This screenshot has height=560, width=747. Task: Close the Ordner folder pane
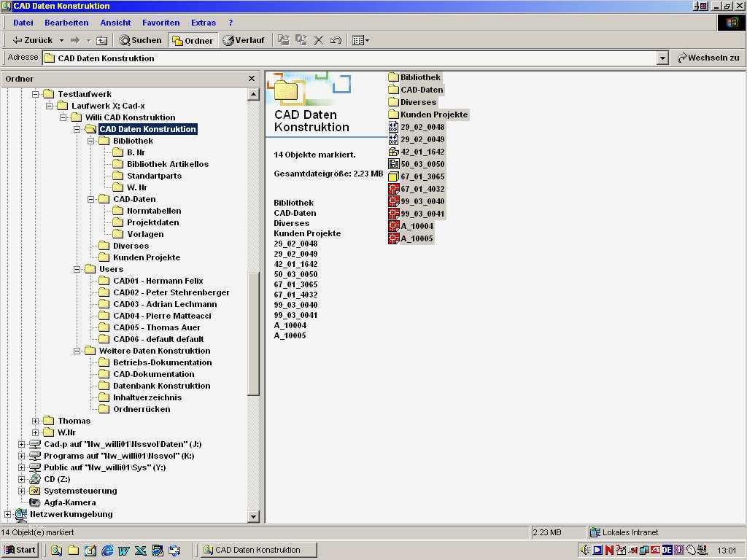252,79
